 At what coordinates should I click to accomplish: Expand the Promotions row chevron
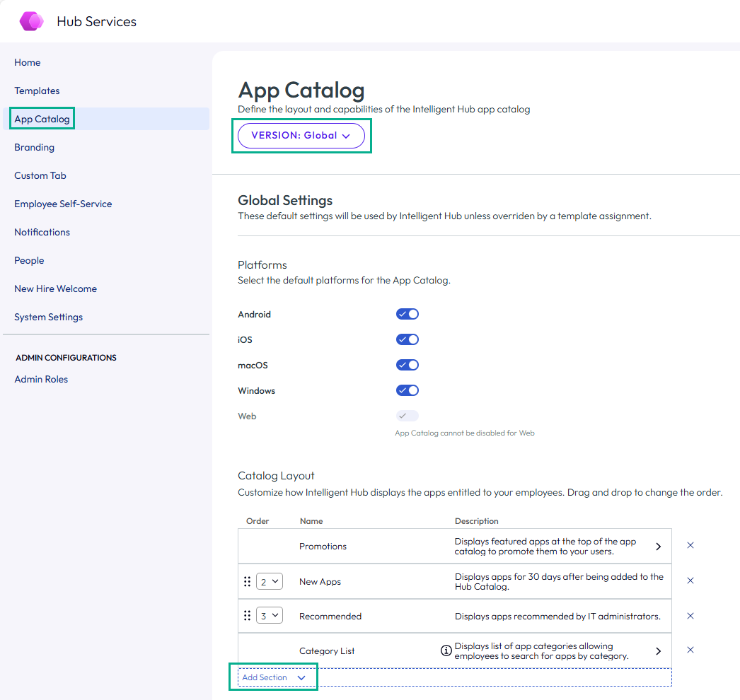coord(659,547)
